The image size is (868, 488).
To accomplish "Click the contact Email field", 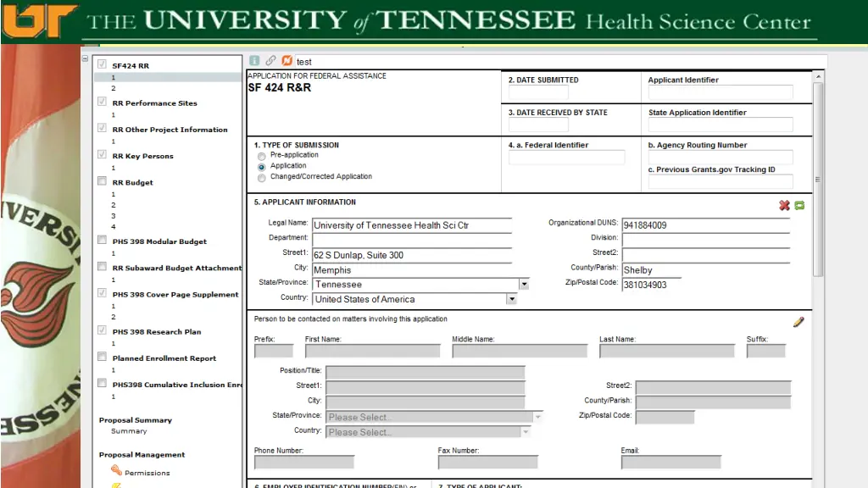I will [671, 462].
